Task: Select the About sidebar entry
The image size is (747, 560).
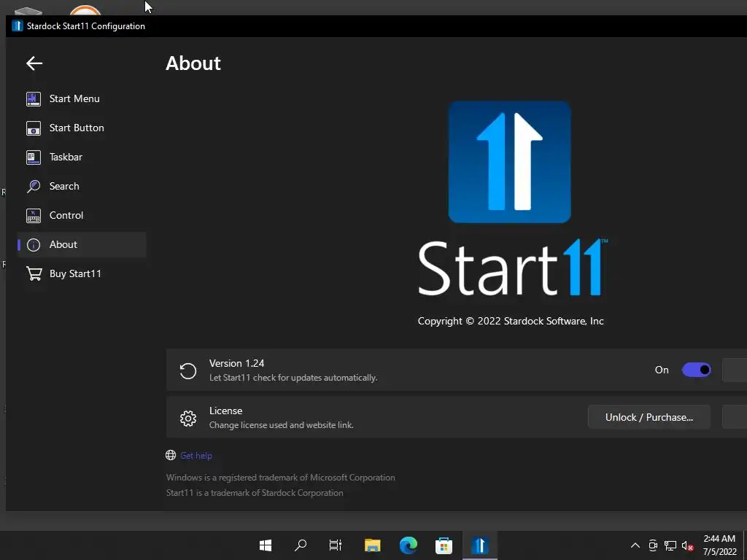Action: pyautogui.click(x=82, y=244)
